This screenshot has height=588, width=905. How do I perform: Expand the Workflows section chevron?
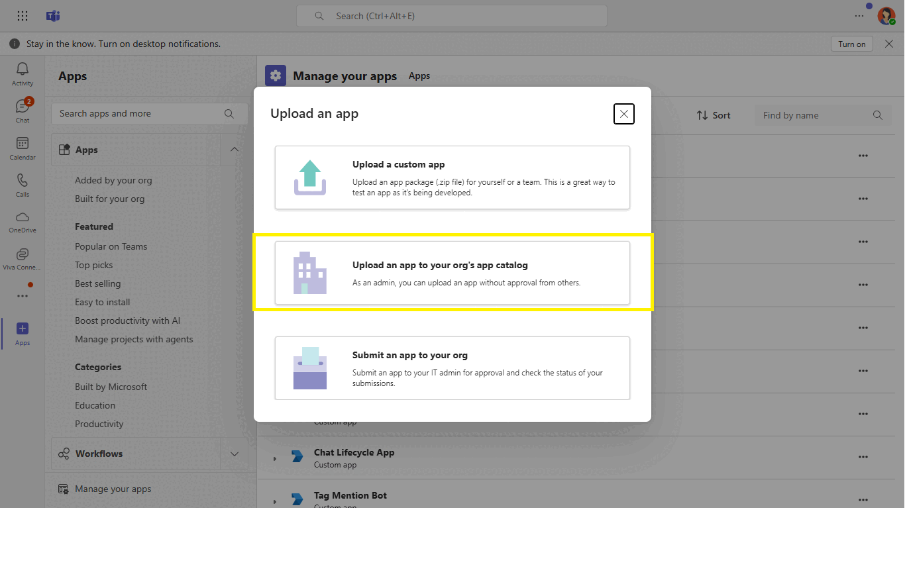[x=235, y=454]
